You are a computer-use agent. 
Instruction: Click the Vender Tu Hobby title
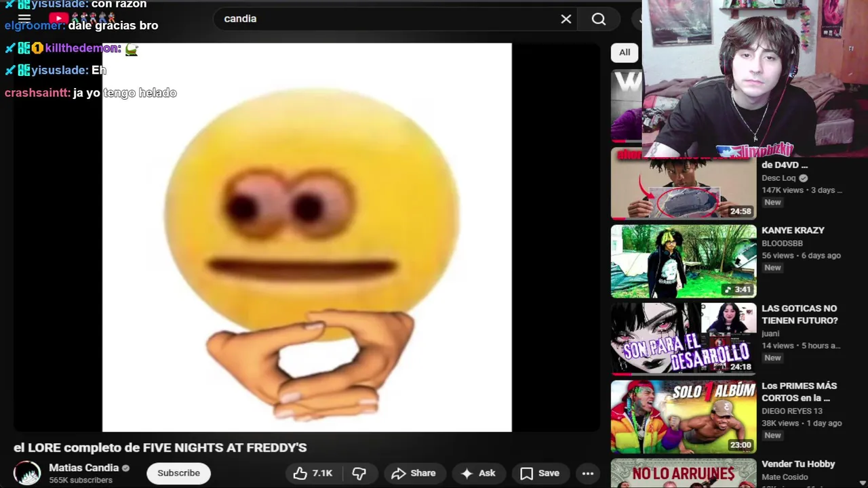point(798,464)
